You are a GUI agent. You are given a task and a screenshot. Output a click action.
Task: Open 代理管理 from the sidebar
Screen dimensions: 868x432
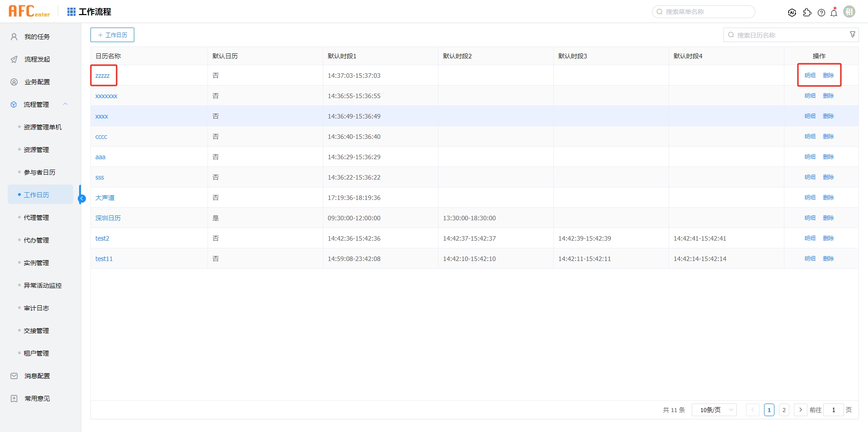pos(36,217)
